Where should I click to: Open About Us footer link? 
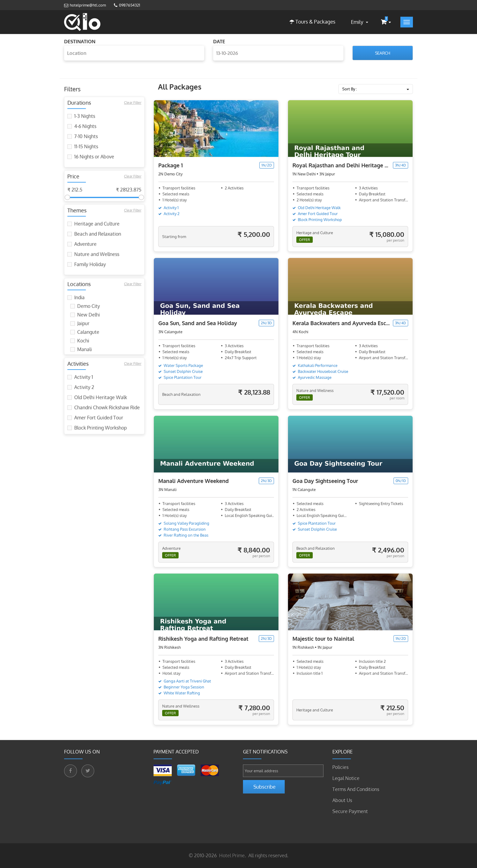click(x=342, y=800)
